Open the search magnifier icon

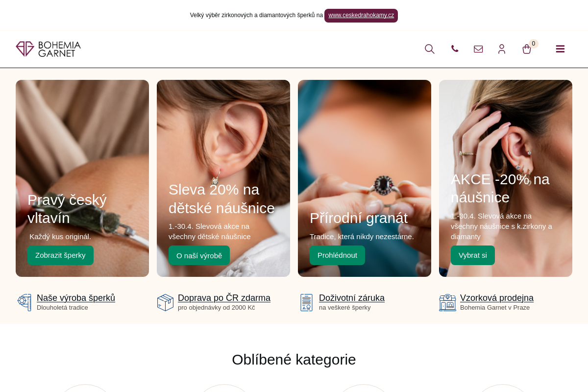[430, 49]
